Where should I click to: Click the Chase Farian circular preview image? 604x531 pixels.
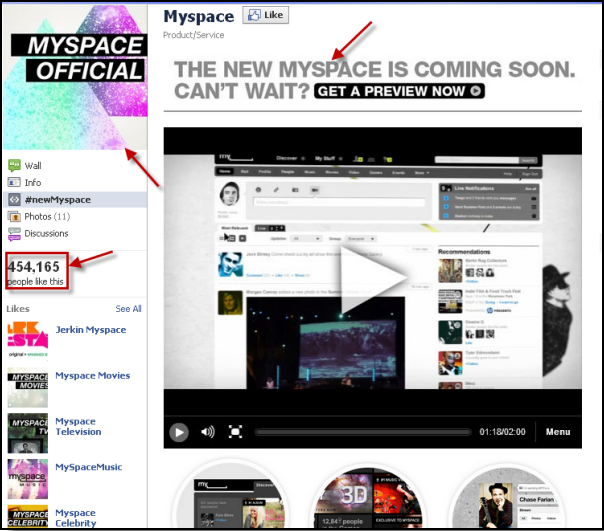[x=508, y=497]
